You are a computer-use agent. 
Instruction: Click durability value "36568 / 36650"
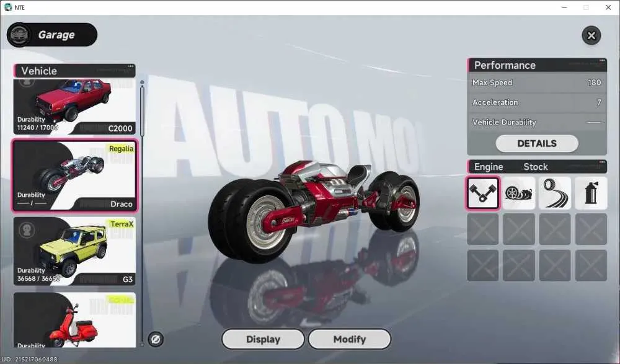point(38,278)
